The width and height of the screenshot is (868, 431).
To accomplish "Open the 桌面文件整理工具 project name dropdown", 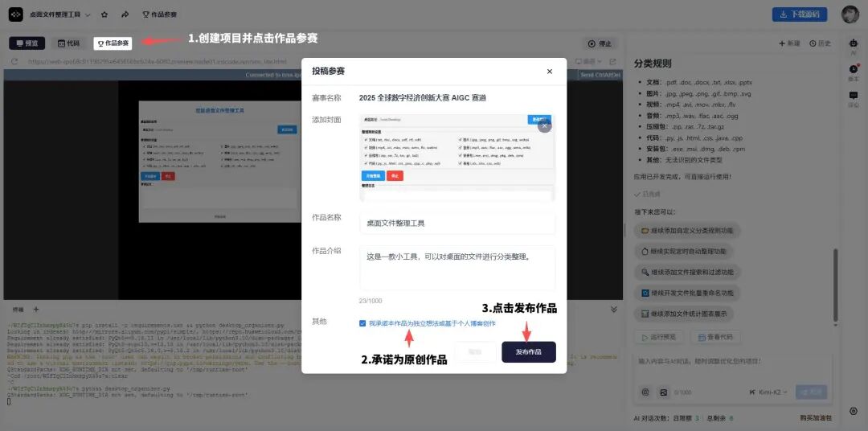I will (59, 14).
